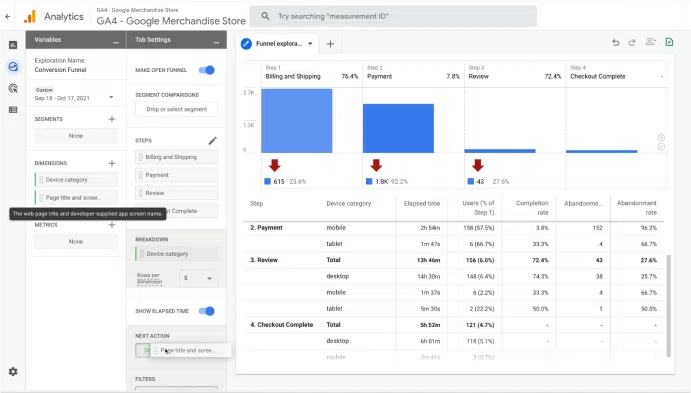The image size is (691, 393).
Task: Click the search magnifier icon
Action: click(x=265, y=16)
